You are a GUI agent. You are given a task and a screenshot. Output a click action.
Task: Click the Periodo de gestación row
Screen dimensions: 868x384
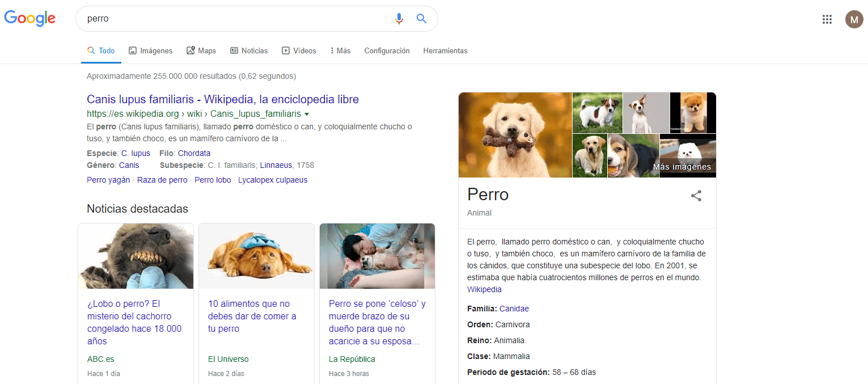pos(531,372)
